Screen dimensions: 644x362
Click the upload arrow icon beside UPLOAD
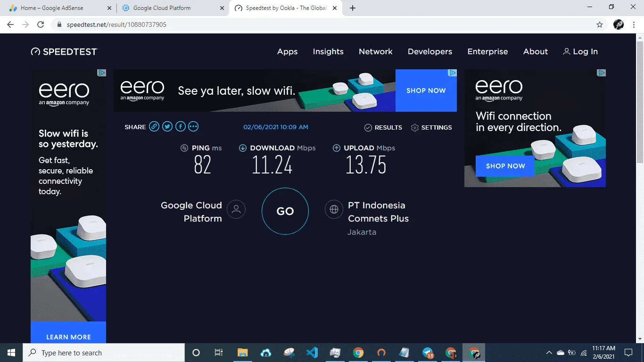click(337, 148)
